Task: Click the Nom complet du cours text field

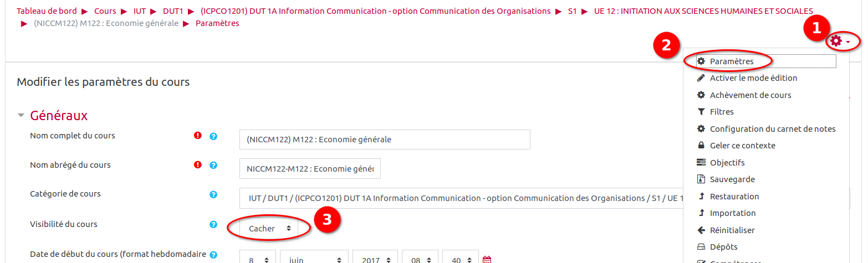Action: coord(385,140)
